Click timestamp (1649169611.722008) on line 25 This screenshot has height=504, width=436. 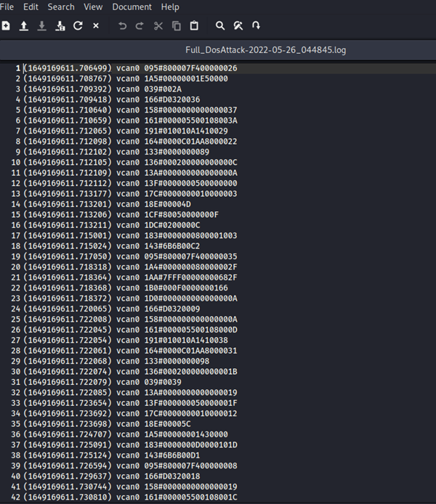coord(68,320)
